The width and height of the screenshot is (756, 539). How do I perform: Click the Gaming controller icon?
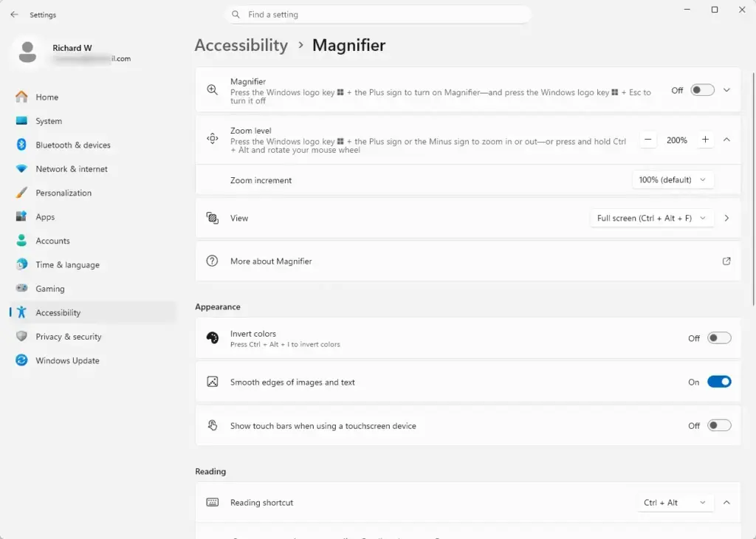pyautogui.click(x=21, y=288)
